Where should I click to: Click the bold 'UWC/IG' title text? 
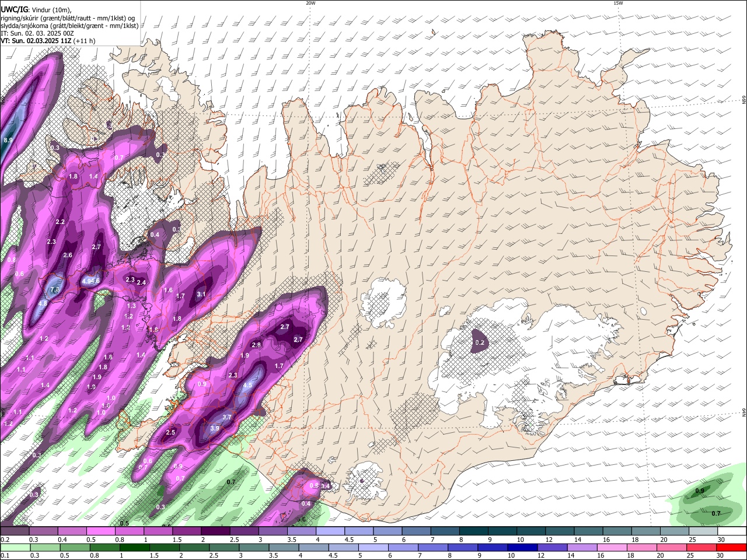point(14,10)
